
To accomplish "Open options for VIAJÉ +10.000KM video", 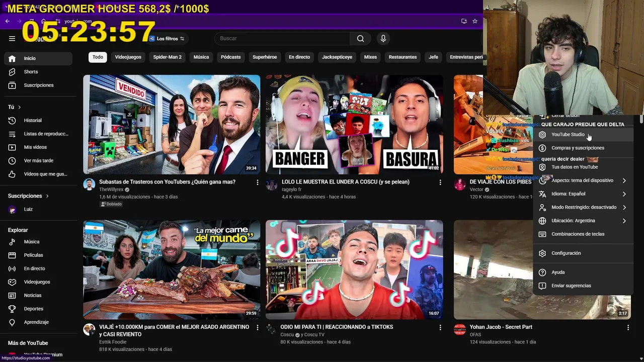I will 257,327.
